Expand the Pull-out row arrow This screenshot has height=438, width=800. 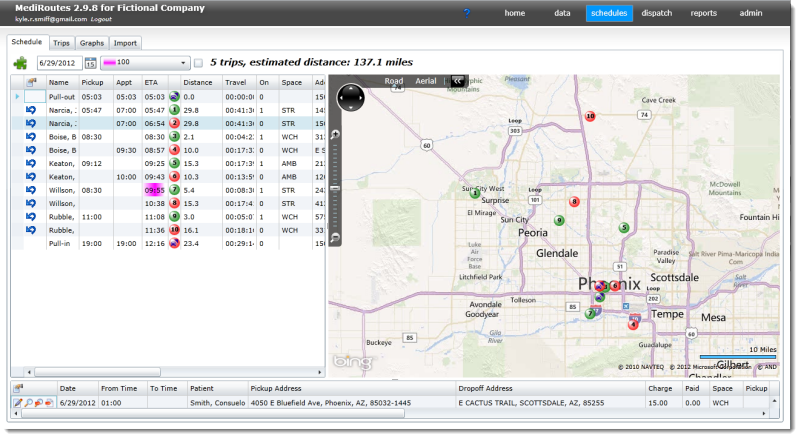(17, 96)
